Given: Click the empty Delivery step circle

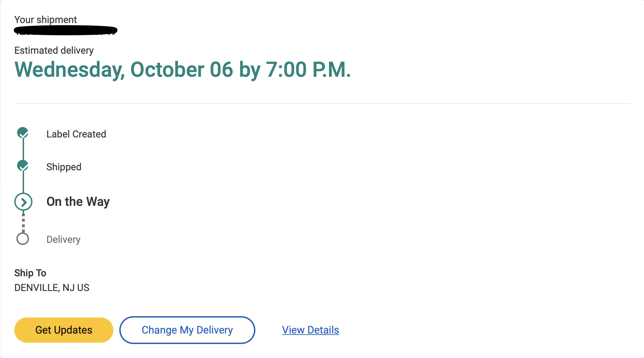Looking at the screenshot, I should 23,239.
